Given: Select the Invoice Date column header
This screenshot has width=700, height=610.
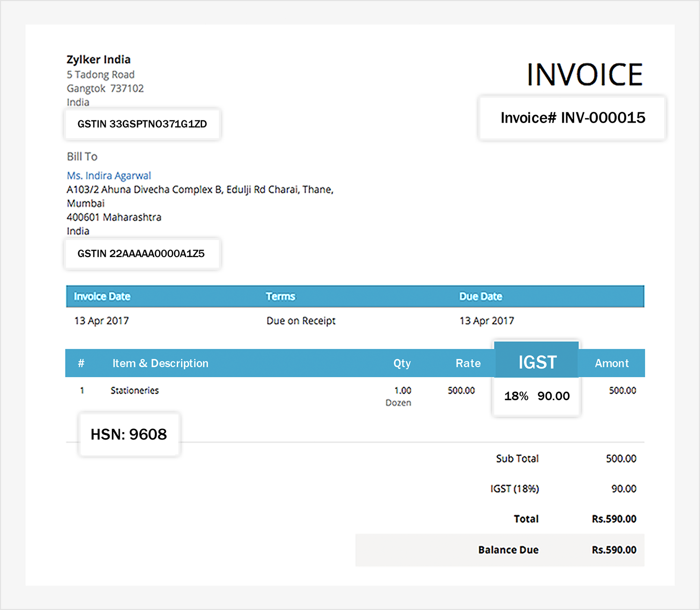Looking at the screenshot, I should [x=102, y=296].
